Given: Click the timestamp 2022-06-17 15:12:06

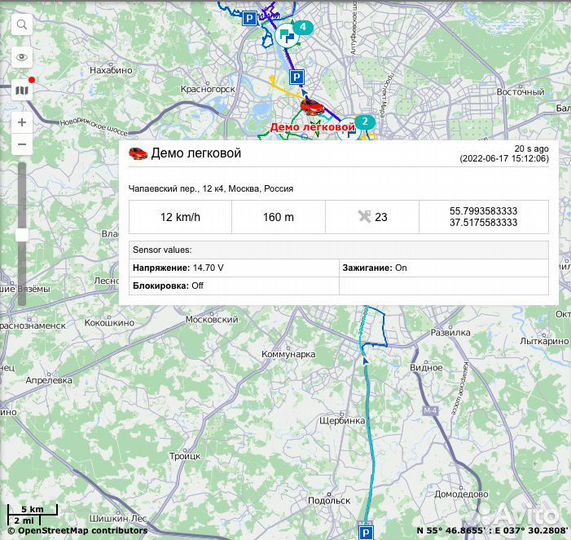Looking at the screenshot, I should click(x=504, y=158).
